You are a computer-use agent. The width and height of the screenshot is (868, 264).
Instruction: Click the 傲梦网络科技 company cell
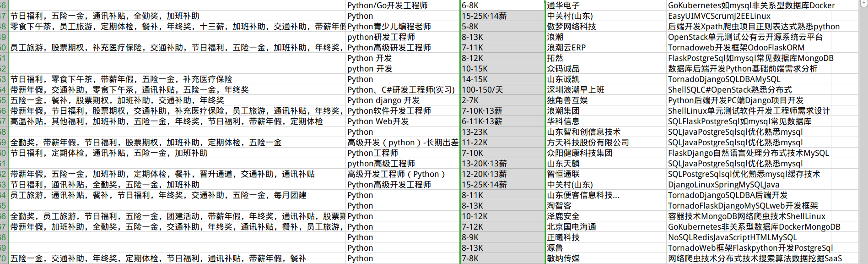coord(606,27)
